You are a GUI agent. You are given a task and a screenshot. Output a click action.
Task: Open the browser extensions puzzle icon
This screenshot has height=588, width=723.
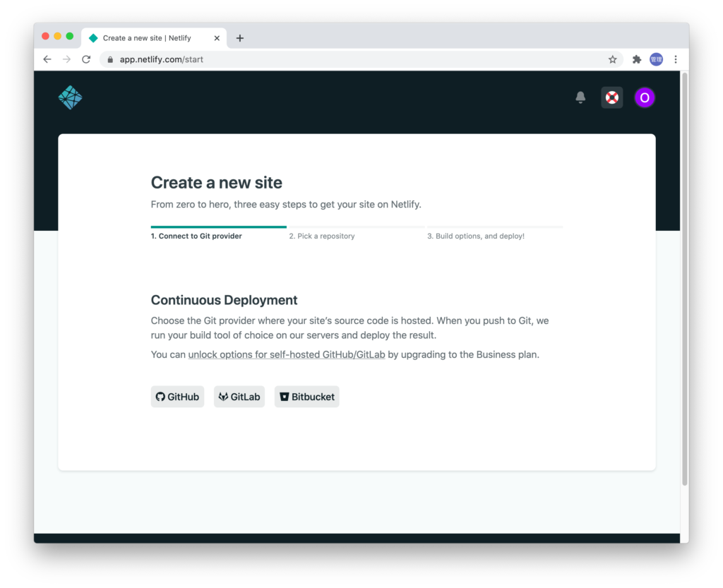click(x=636, y=59)
